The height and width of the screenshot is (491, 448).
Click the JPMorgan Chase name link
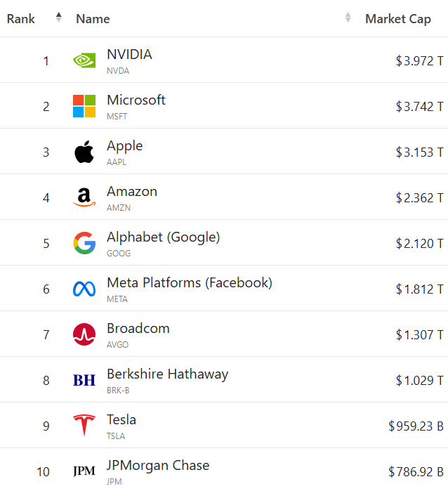point(158,466)
